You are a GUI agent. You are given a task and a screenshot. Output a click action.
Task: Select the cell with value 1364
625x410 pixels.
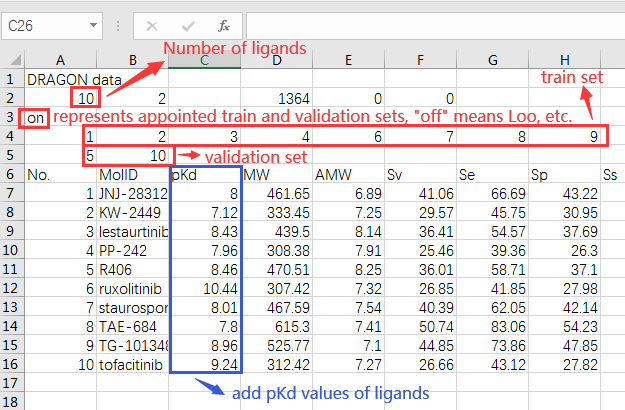point(275,98)
